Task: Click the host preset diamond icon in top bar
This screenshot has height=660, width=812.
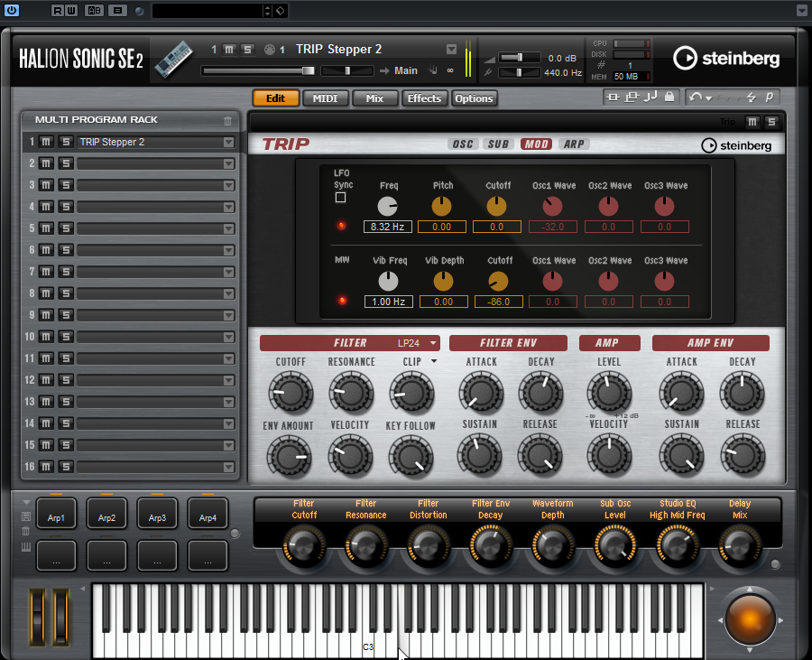Action: point(281,10)
